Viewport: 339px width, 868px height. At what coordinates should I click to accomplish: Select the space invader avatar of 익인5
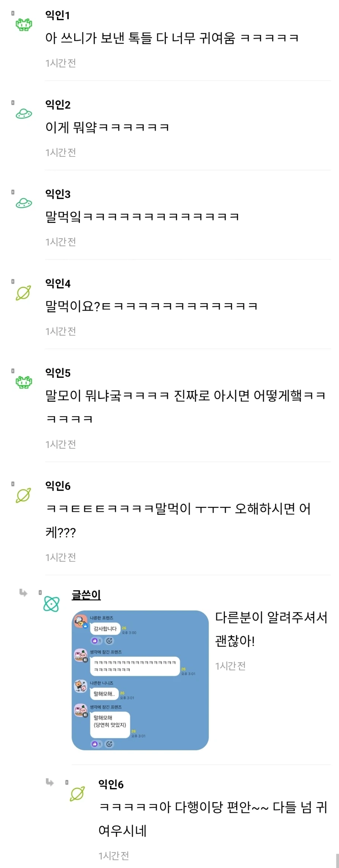24,383
